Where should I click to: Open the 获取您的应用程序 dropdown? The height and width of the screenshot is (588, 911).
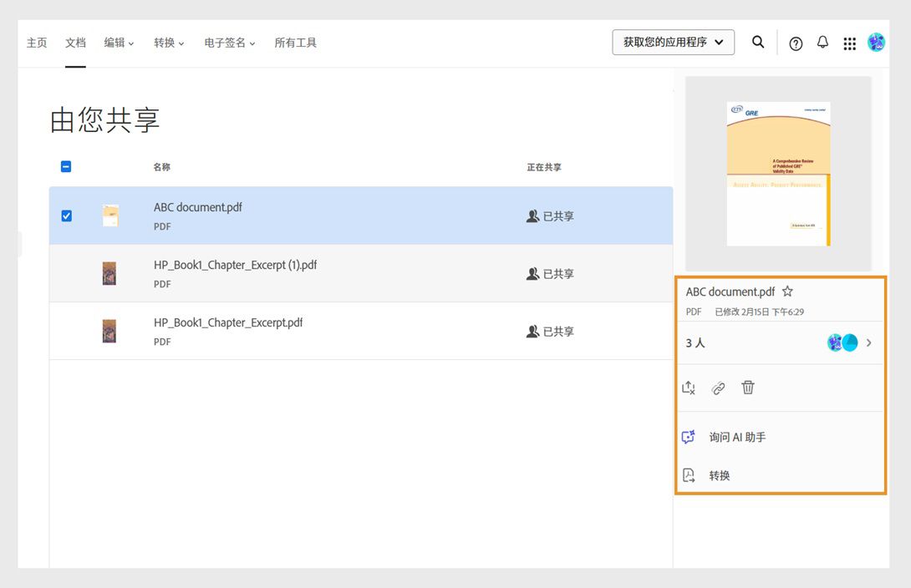pyautogui.click(x=673, y=42)
